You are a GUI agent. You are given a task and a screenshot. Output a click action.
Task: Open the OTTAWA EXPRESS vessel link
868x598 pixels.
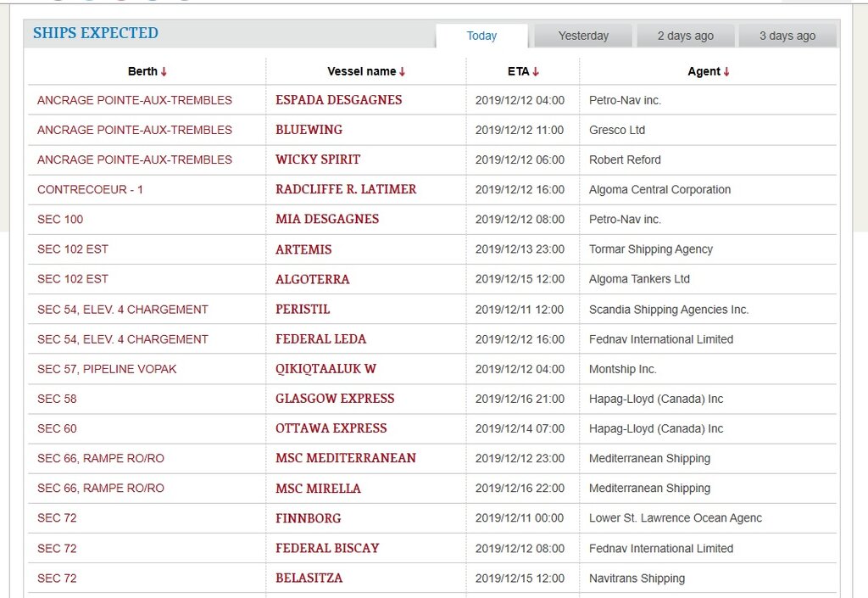[331, 428]
